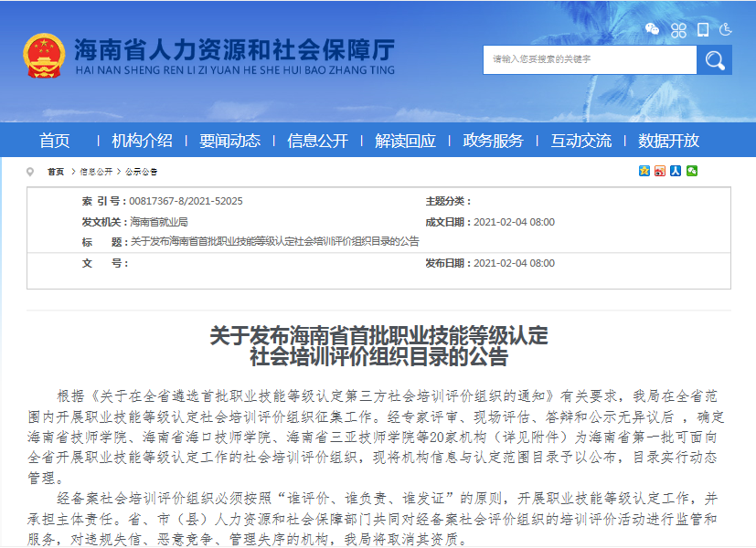Click the WeChat icon in the header

[653, 29]
